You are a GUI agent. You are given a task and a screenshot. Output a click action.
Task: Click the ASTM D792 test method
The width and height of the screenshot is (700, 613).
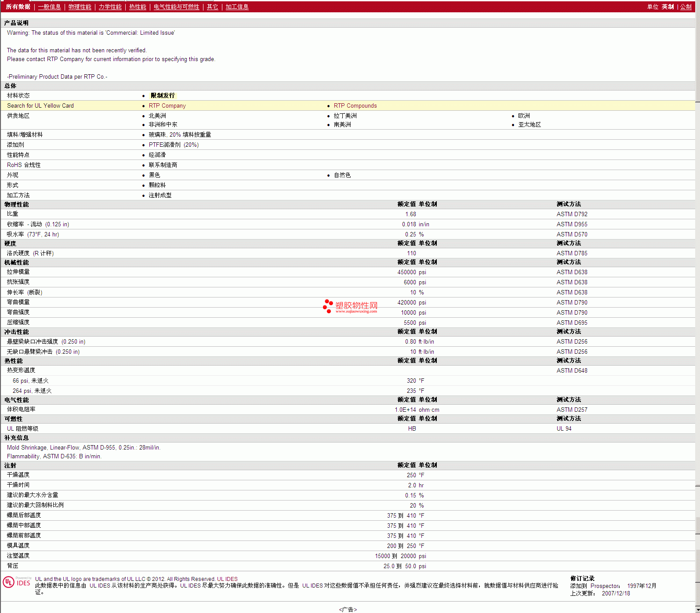(572, 214)
